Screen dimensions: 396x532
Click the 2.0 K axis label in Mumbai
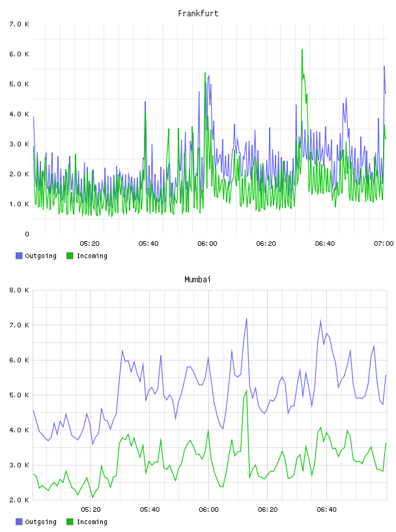pos(20,500)
